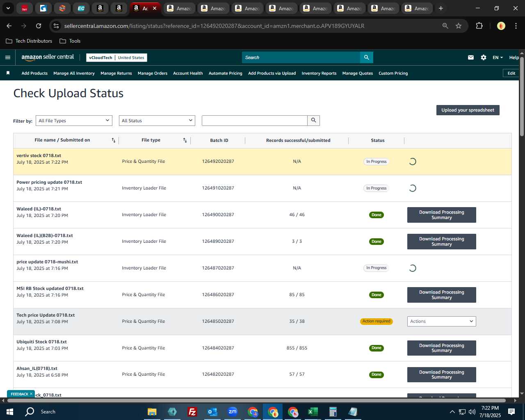Click the zoom magnifier icon in the address bar
This screenshot has height=420, width=525.
(445, 26)
